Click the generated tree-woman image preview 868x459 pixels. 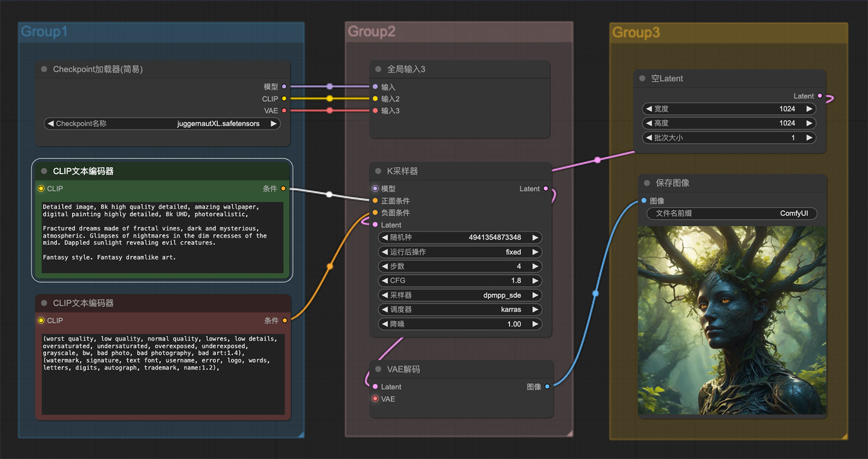point(732,321)
